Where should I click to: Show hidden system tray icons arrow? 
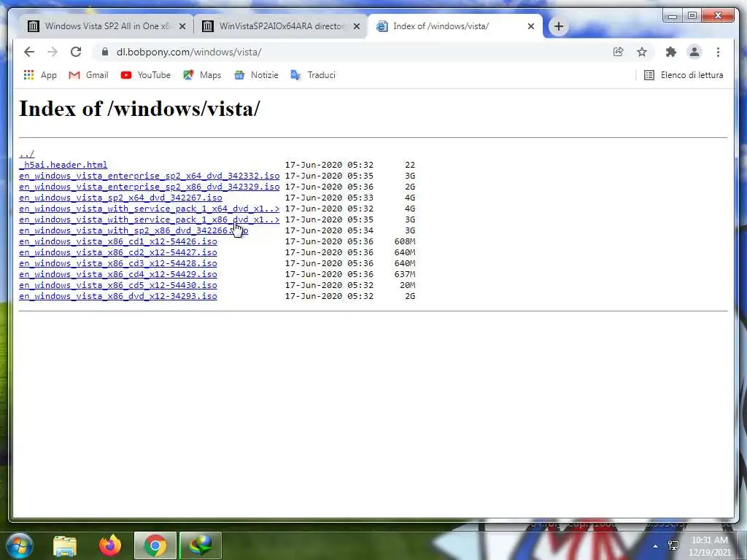656,546
